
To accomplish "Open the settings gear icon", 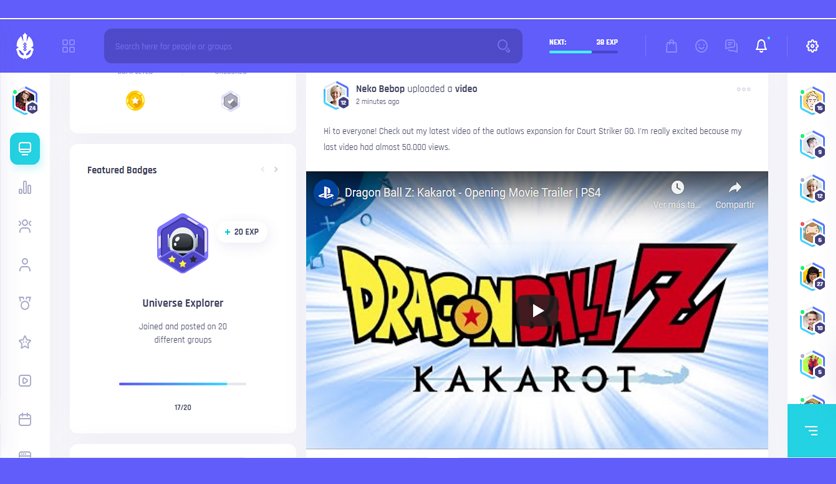I will pyautogui.click(x=812, y=46).
